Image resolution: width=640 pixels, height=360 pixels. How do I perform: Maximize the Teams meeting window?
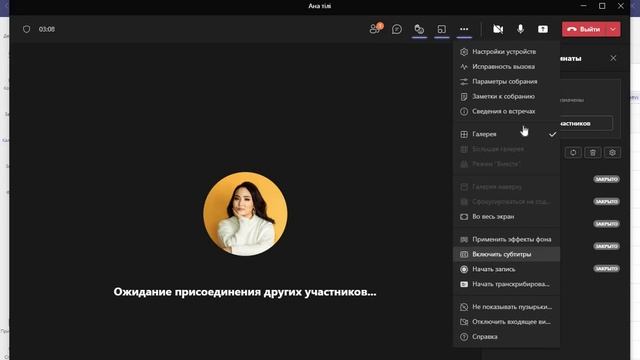[x=602, y=6]
